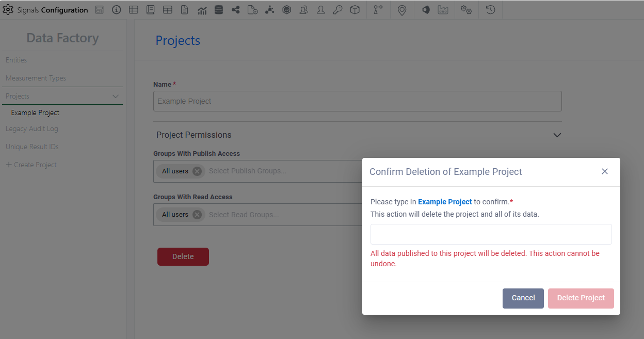Open the single user toolbar icon
This screenshot has height=339, width=644.
[321, 10]
